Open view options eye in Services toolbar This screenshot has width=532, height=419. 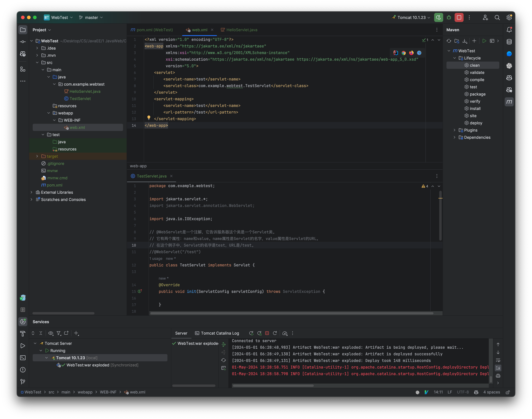[x=51, y=333]
